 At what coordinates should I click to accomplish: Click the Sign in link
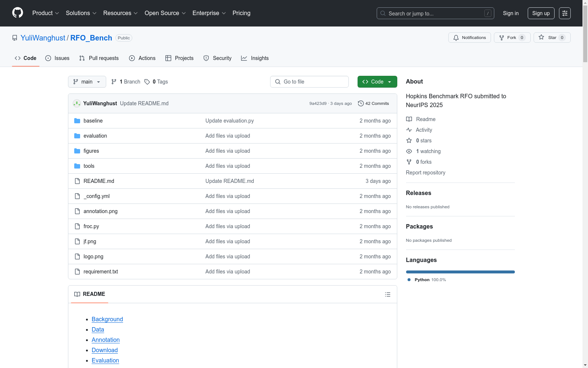point(511,13)
